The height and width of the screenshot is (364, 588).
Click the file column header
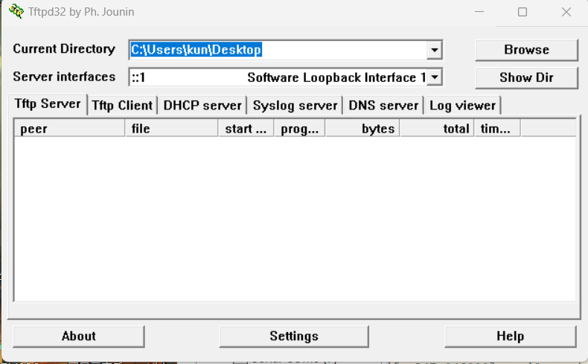click(172, 129)
